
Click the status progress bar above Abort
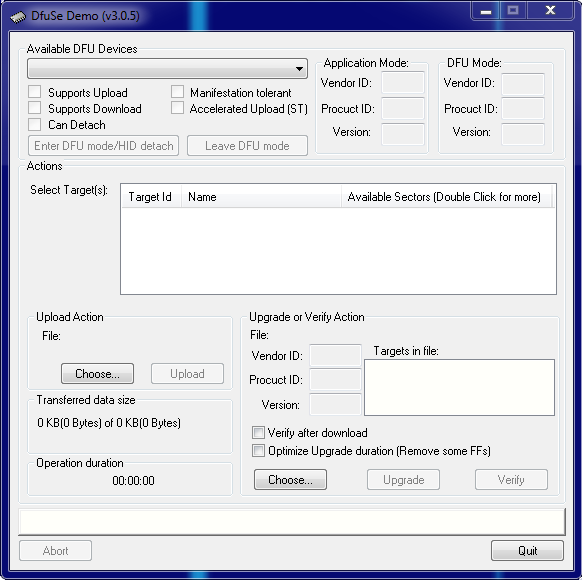(x=292, y=522)
